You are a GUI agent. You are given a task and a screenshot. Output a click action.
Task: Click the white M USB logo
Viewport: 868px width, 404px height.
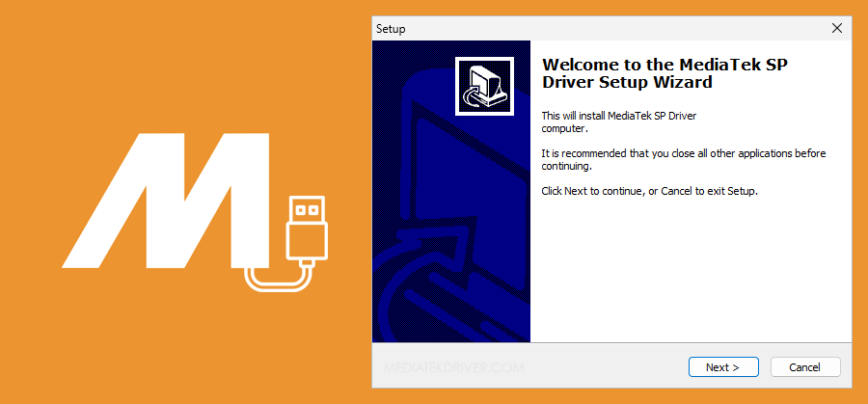coord(195,212)
